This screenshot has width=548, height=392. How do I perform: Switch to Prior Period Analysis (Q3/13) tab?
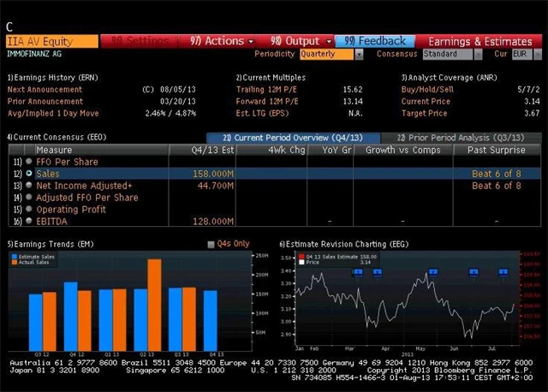coord(461,138)
